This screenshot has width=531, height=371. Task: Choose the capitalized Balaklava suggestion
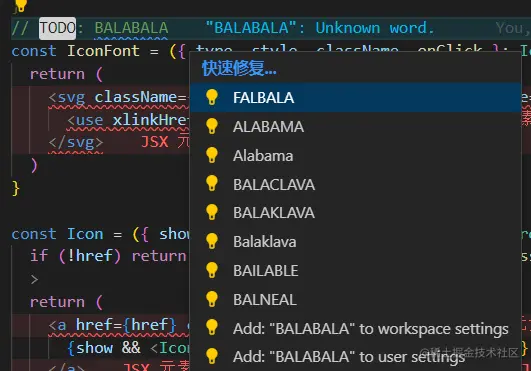click(355, 242)
